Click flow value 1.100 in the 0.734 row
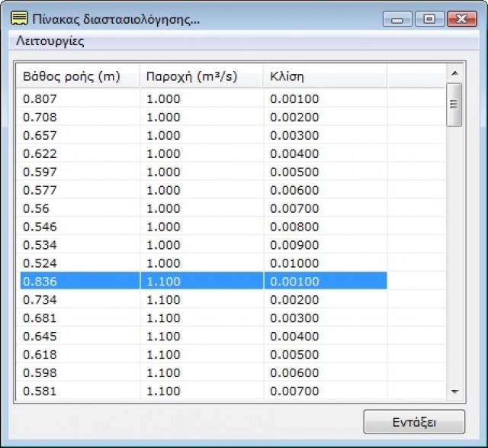Screen dimensions: 488x448 click(162, 300)
